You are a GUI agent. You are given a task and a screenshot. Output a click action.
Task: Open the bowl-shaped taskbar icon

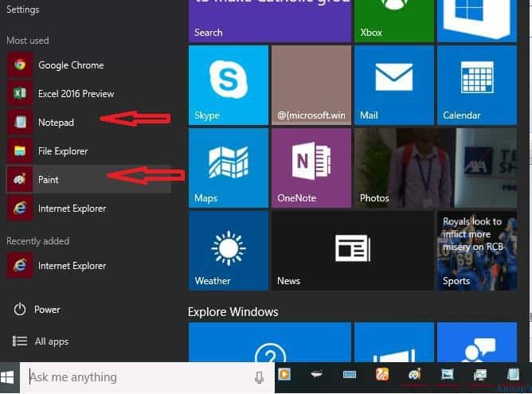click(316, 374)
